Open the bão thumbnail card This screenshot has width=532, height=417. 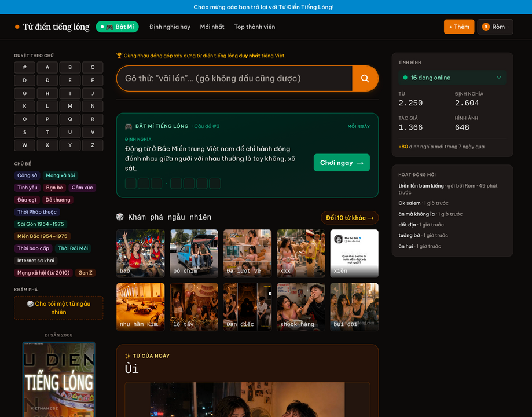click(x=141, y=253)
